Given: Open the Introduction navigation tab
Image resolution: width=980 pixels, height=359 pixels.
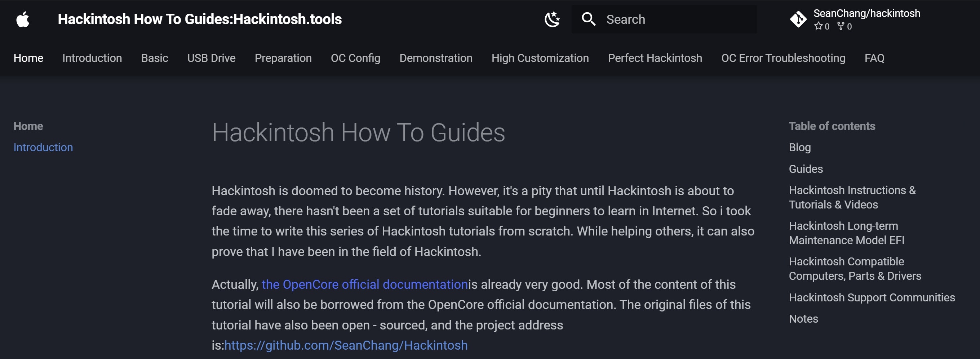Looking at the screenshot, I should [x=92, y=58].
